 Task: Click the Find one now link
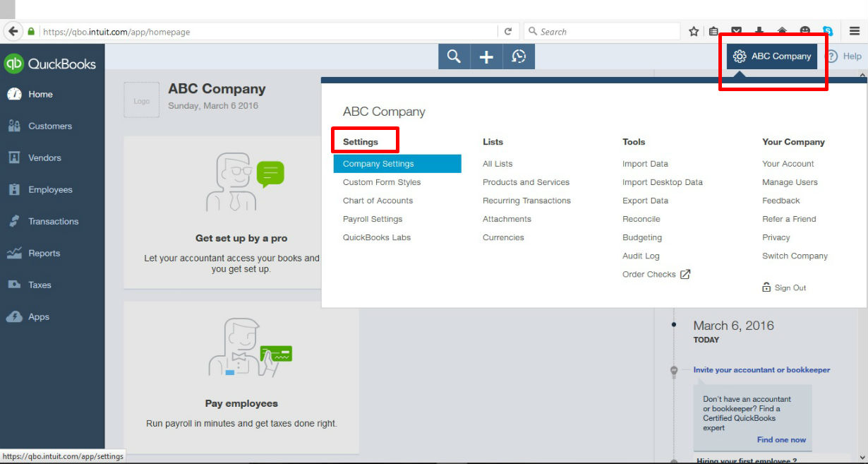(x=781, y=439)
